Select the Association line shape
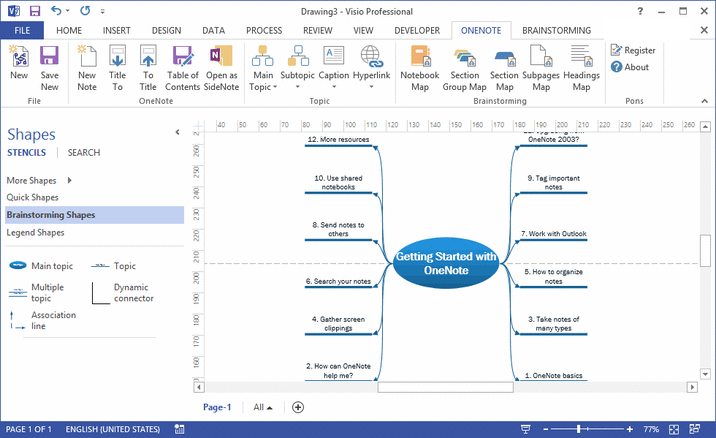This screenshot has width=716, height=438. [42, 320]
